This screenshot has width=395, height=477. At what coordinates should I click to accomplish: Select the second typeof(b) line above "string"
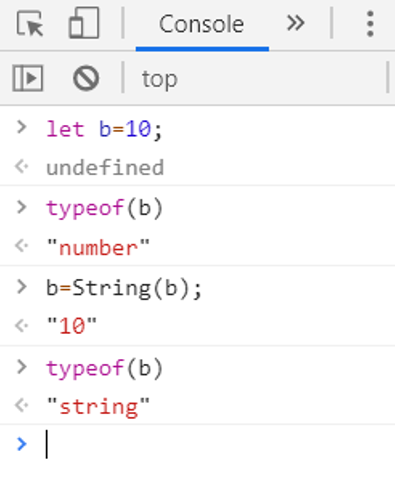(x=105, y=368)
